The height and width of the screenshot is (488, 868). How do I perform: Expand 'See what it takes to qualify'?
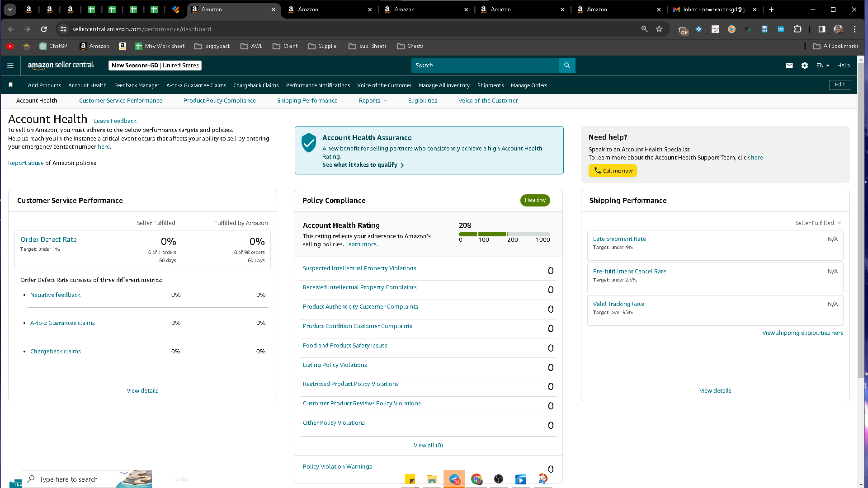coord(363,165)
